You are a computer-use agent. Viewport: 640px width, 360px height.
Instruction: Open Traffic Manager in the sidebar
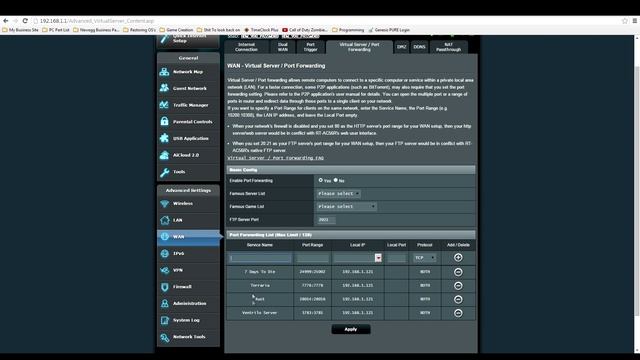188,105
